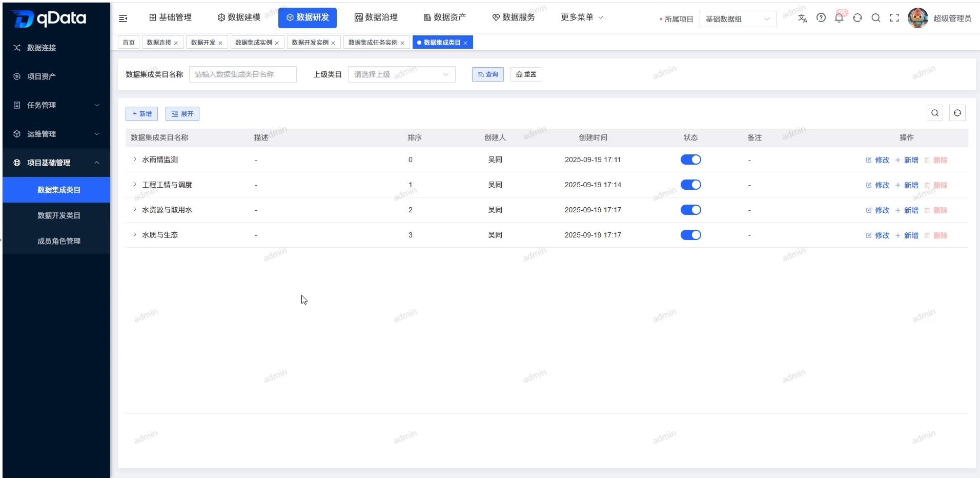
Task: Expand the 水质与生态 row
Action: 135,234
